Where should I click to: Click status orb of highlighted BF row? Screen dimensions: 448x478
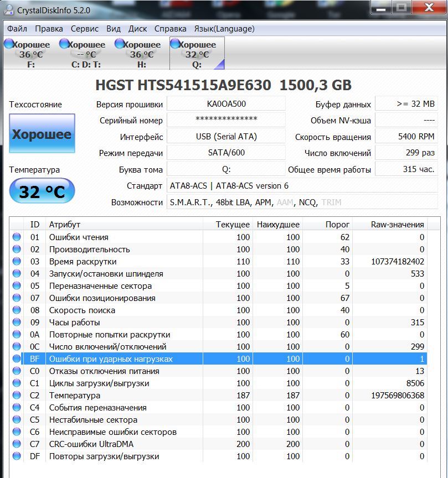point(17,359)
